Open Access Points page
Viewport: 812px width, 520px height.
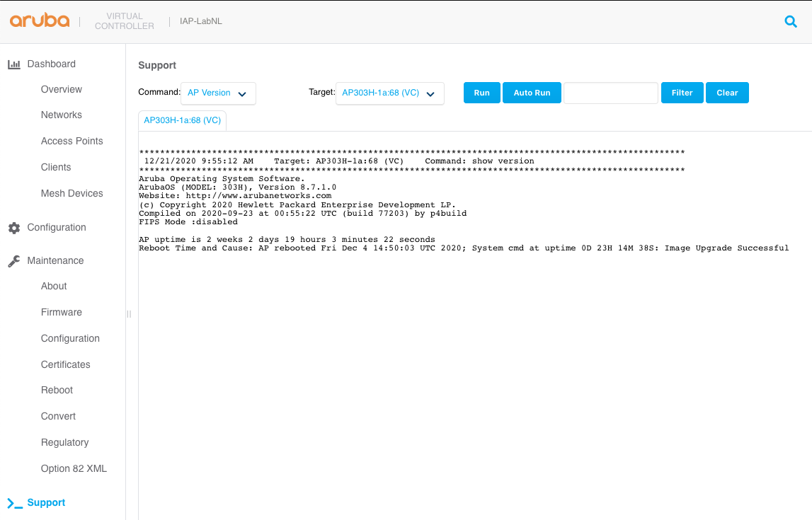point(72,141)
